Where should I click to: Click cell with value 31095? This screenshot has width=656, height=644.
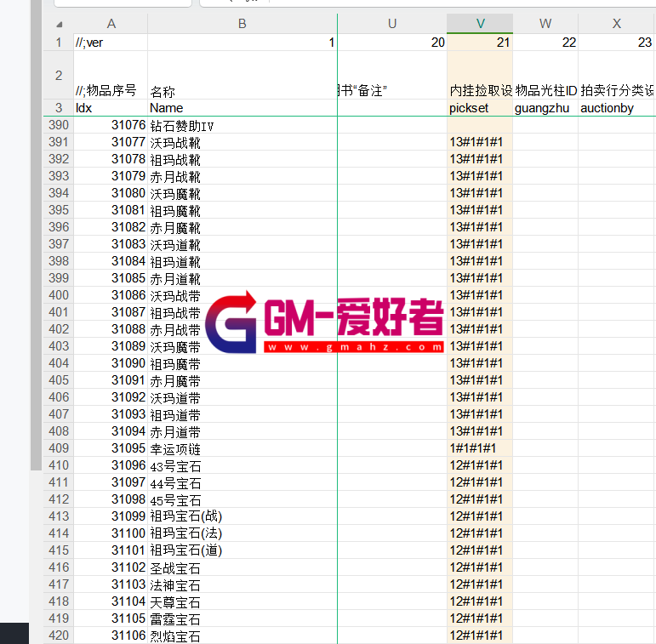point(111,448)
